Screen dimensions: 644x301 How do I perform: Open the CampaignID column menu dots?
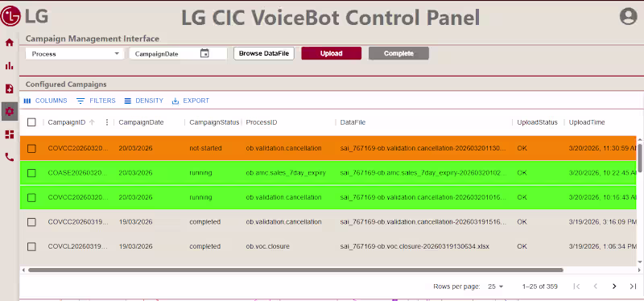pos(107,122)
